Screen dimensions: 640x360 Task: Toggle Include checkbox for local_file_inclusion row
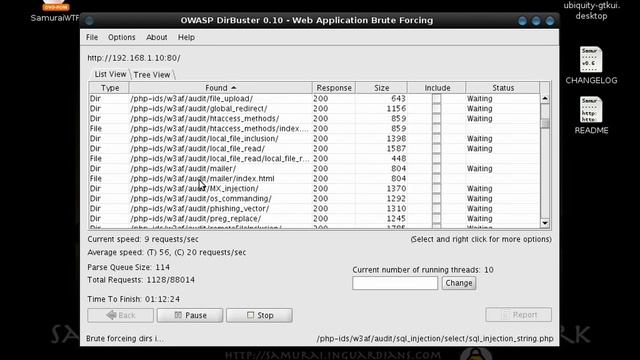coord(437,139)
